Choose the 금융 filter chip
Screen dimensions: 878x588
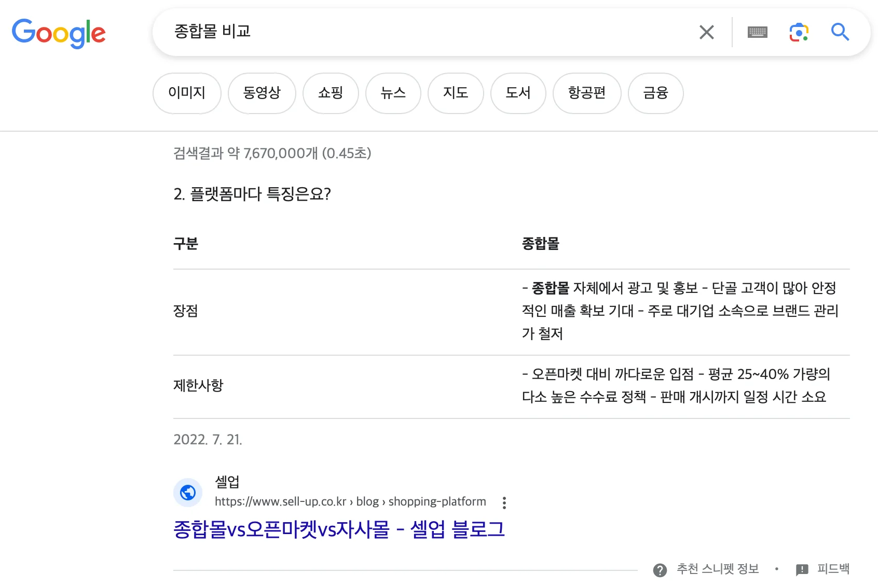(x=655, y=93)
